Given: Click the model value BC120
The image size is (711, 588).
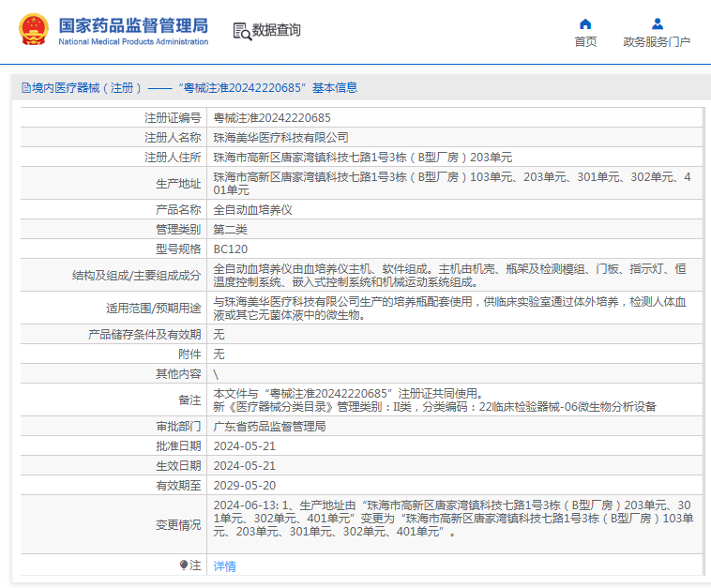Looking at the screenshot, I should pos(231,249).
